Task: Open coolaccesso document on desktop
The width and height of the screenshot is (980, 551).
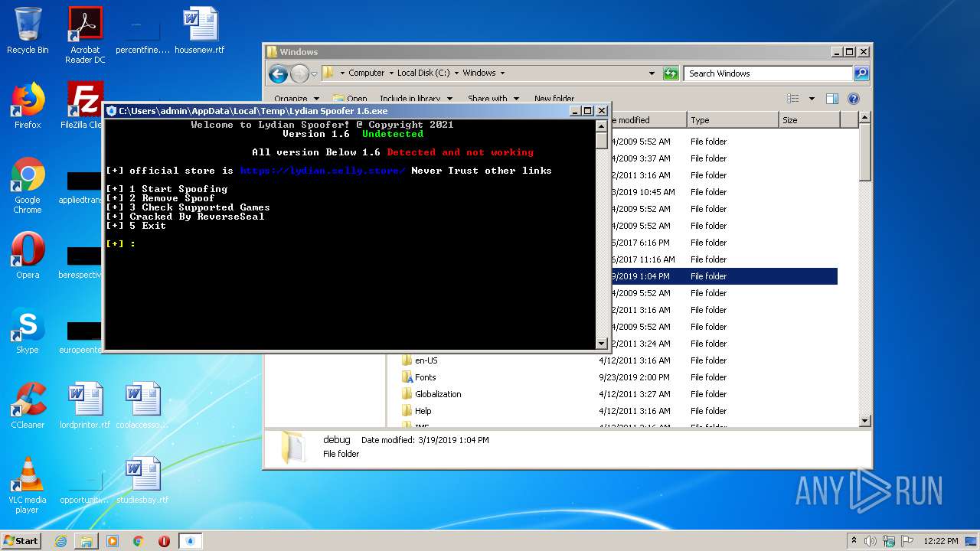Action: (x=142, y=406)
